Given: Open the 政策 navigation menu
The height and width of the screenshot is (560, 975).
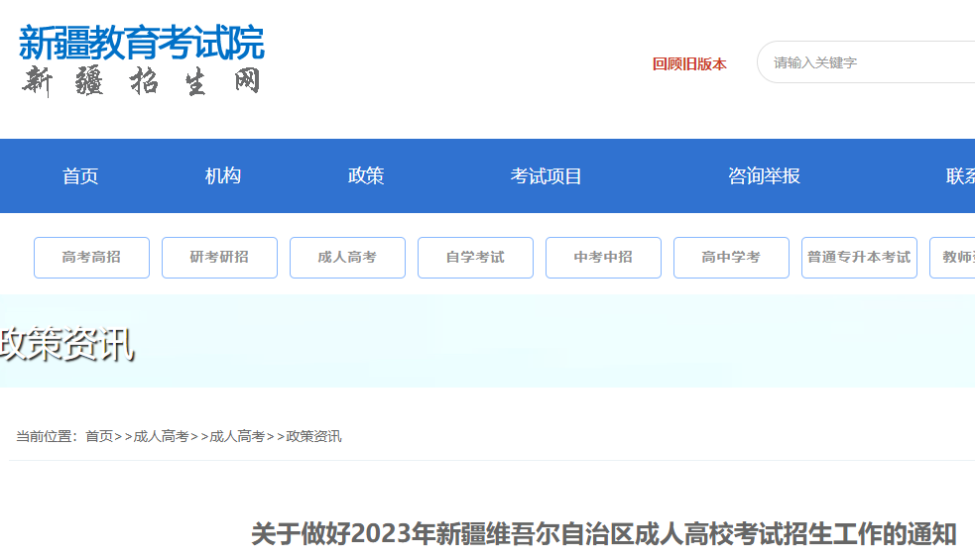Looking at the screenshot, I should (366, 175).
